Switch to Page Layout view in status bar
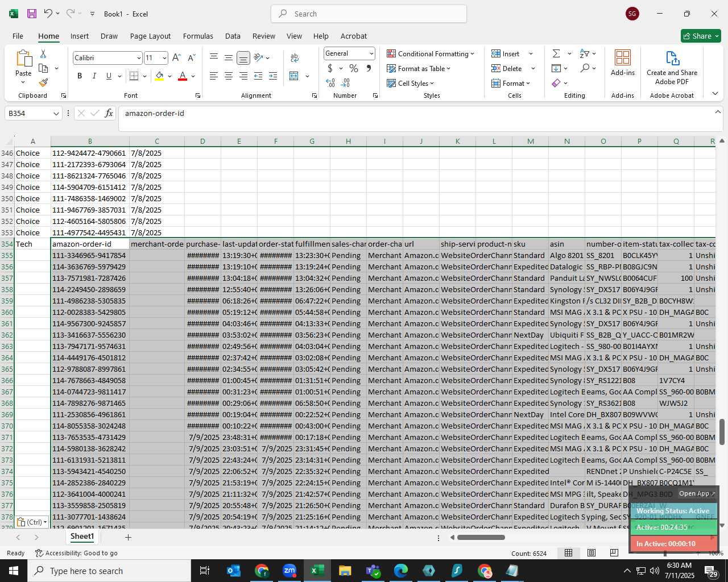 click(591, 553)
